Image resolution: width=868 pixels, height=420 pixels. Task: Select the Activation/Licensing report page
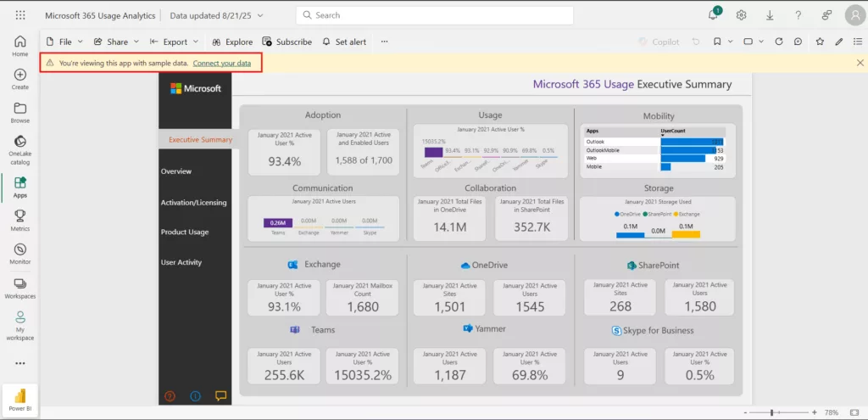click(194, 203)
